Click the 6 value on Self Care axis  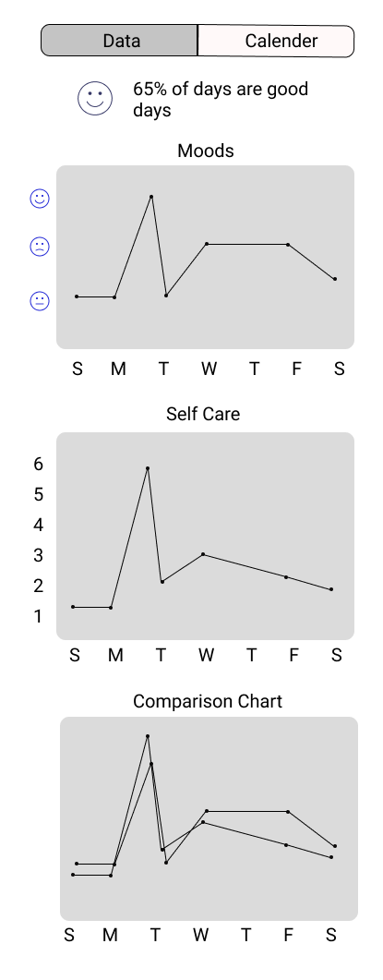39,464
